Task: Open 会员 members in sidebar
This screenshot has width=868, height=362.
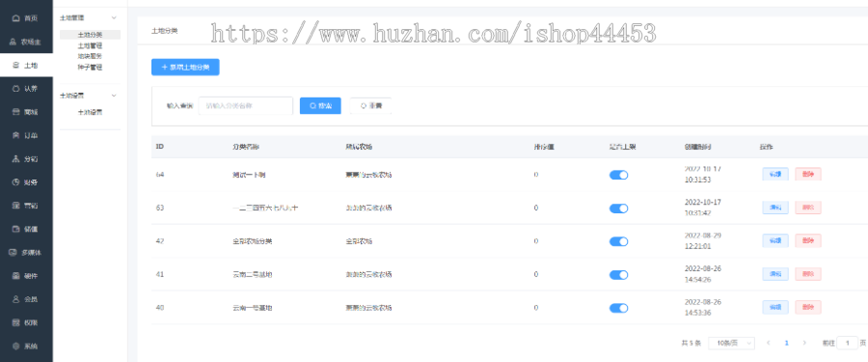Action: pyautogui.click(x=26, y=299)
